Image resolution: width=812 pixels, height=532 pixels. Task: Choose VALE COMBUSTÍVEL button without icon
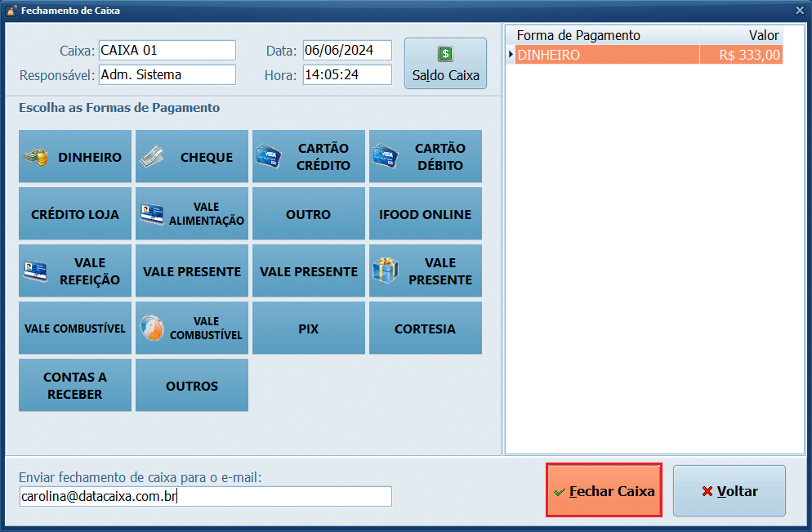[75, 328]
